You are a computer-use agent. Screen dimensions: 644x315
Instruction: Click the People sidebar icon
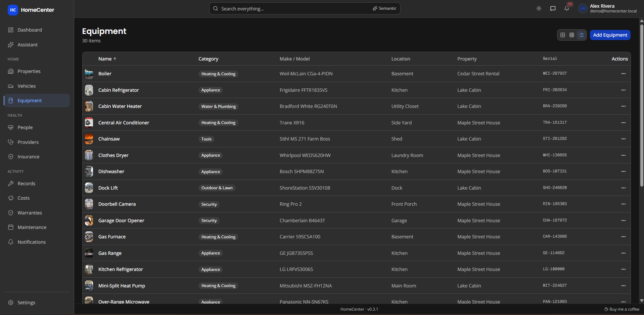[11, 127]
